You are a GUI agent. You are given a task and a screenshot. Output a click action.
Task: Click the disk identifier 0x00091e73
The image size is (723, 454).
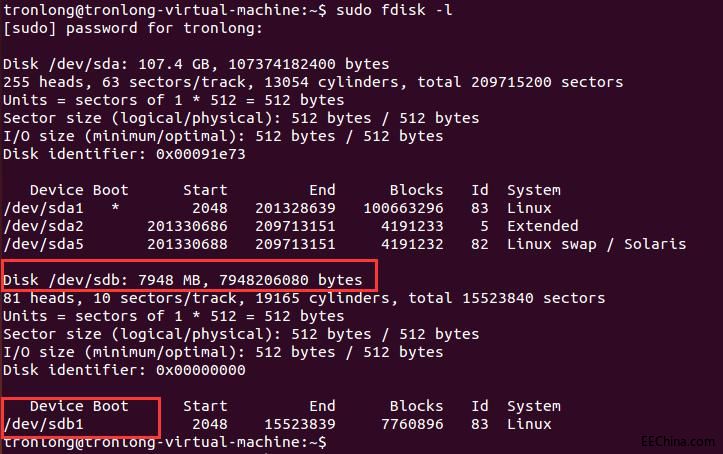(201, 153)
